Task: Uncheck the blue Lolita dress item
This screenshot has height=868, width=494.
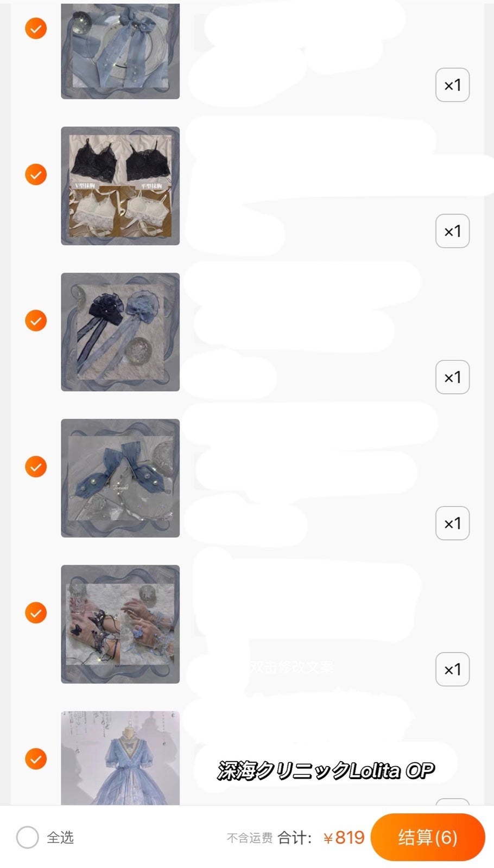Action: [36, 758]
